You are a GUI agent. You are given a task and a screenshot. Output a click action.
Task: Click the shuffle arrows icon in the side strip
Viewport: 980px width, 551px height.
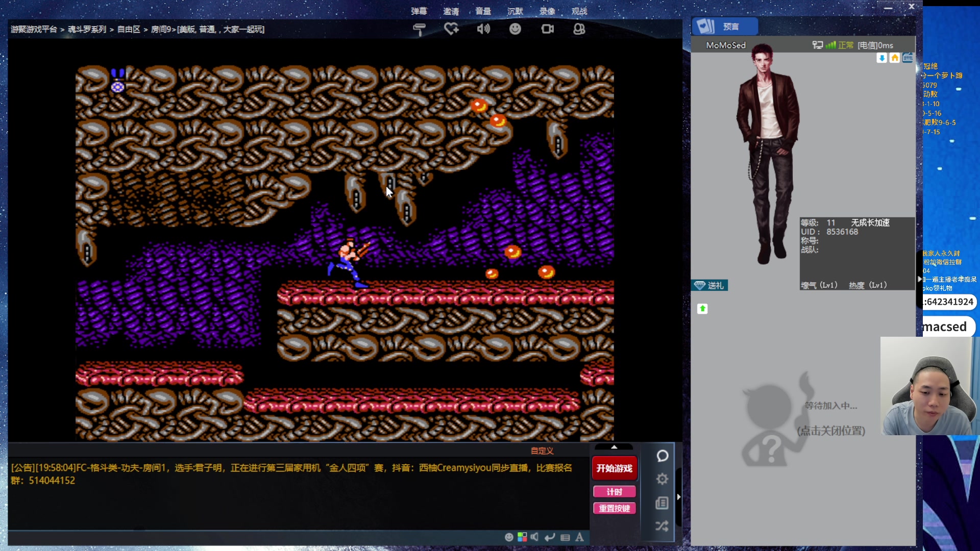662,526
